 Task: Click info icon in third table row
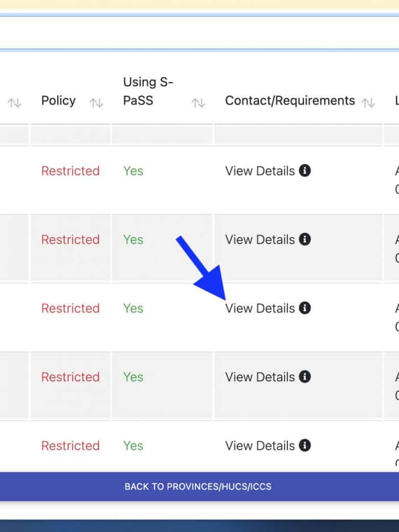pyautogui.click(x=305, y=308)
